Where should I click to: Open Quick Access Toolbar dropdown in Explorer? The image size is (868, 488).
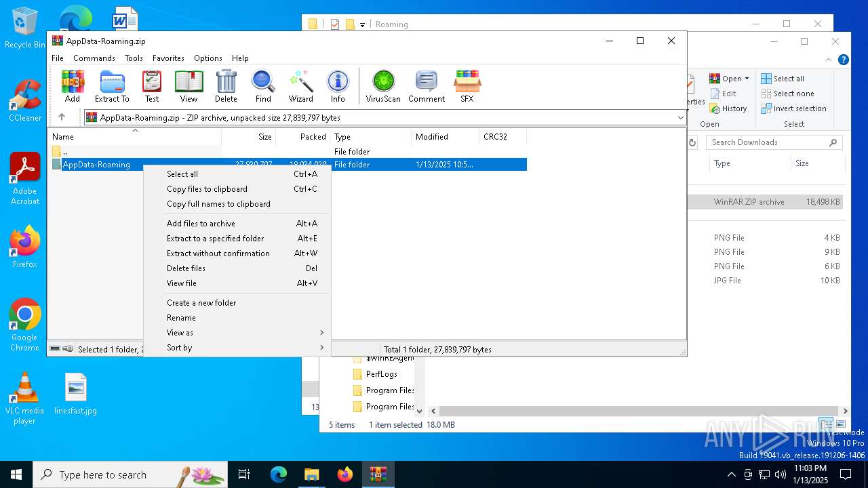(362, 24)
